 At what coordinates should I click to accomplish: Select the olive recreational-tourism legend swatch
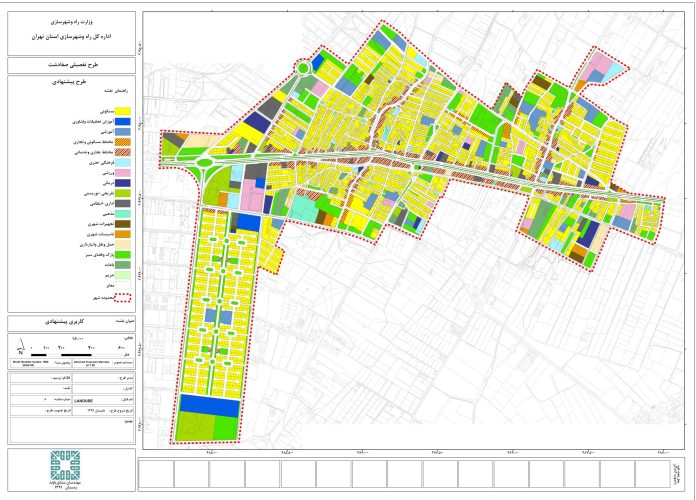pos(123,193)
